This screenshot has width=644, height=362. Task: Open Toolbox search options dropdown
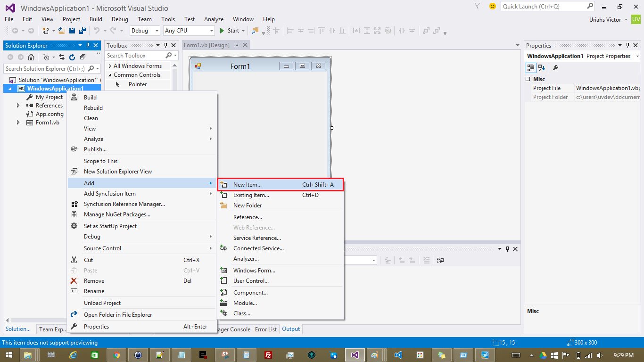point(175,56)
